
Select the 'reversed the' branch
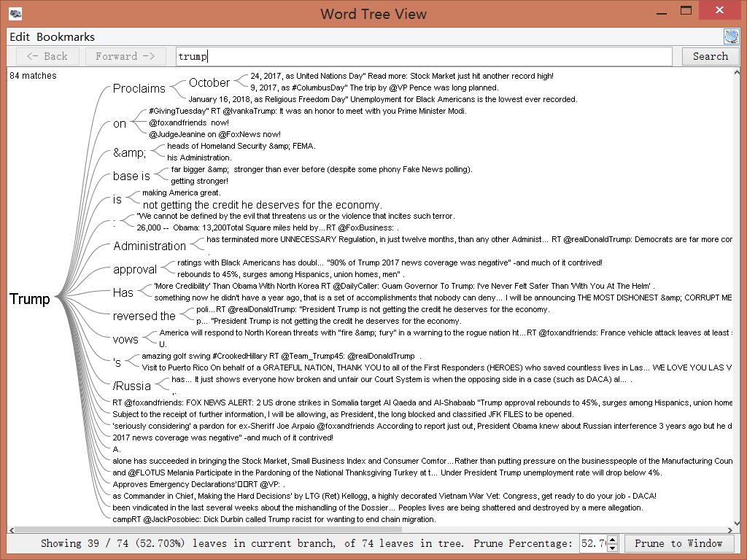tap(144, 316)
